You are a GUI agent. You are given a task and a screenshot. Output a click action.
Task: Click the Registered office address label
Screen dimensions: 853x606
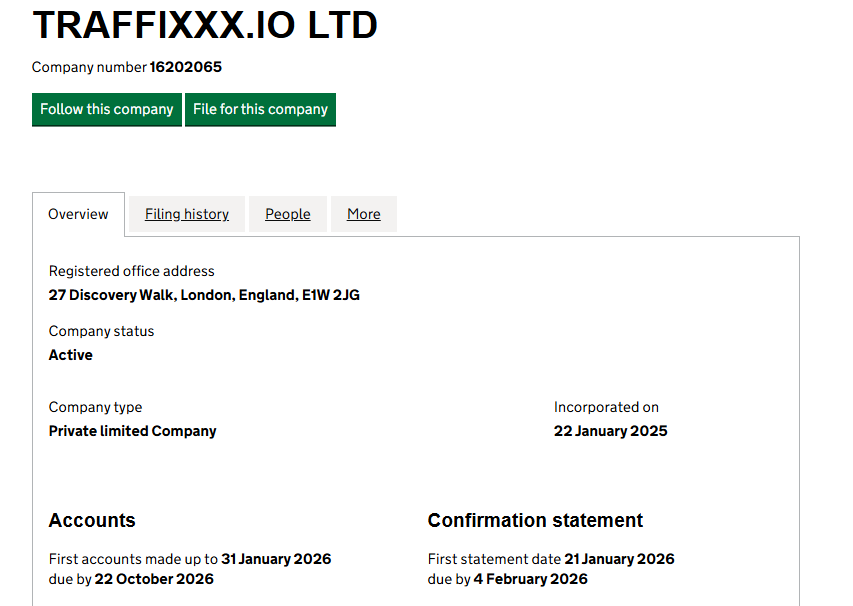click(132, 271)
